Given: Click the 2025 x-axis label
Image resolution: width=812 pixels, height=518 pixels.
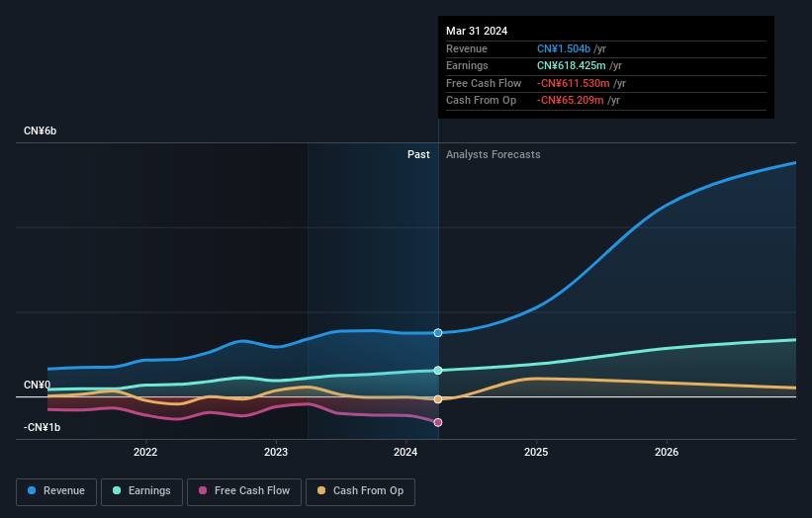Looking at the screenshot, I should (536, 452).
